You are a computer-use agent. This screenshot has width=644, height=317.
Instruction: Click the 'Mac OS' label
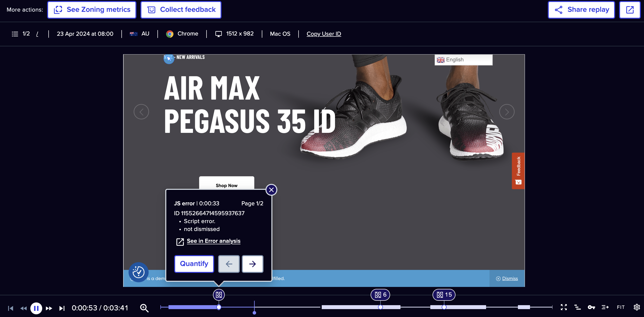coord(280,34)
